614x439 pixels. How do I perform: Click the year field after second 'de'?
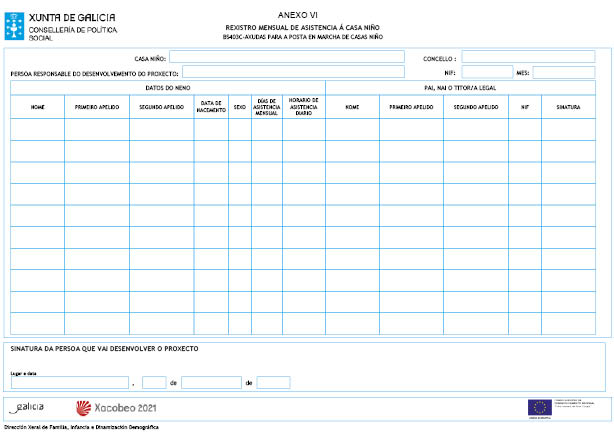point(273,382)
